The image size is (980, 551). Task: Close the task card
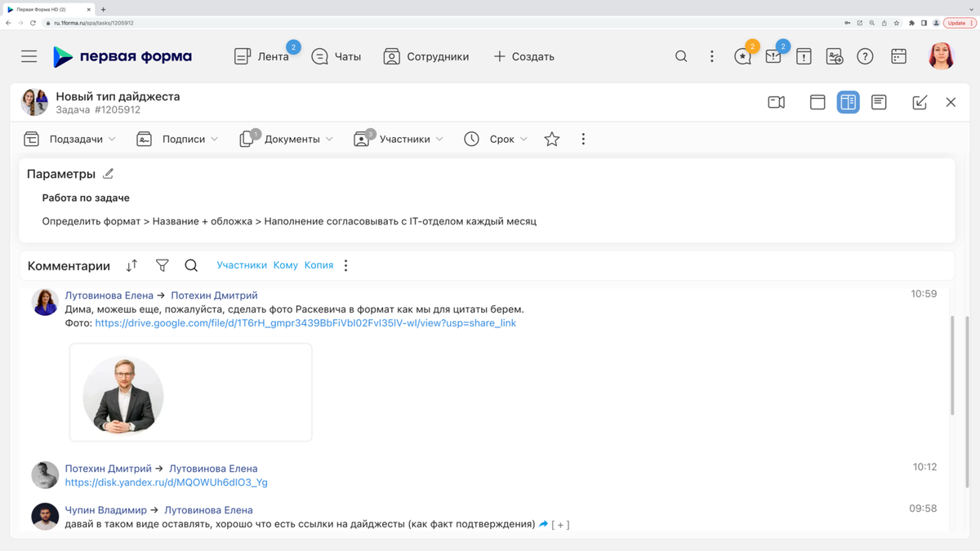(x=951, y=102)
